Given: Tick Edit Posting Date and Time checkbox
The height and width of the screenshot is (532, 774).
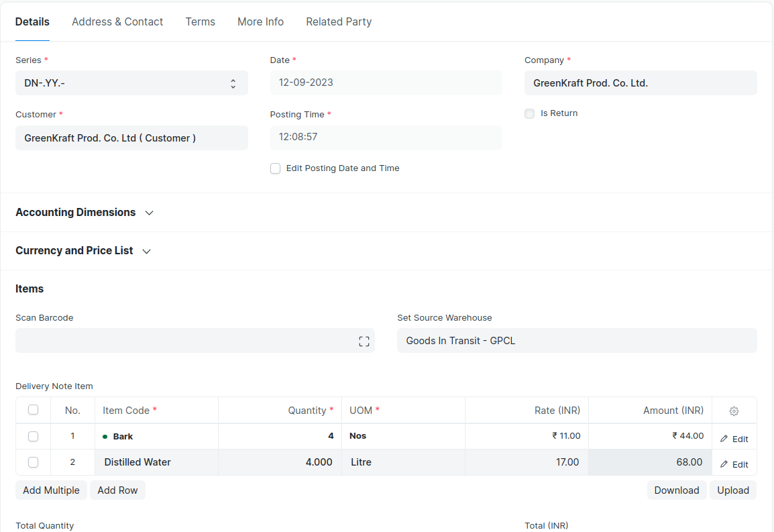Looking at the screenshot, I should [x=275, y=168].
